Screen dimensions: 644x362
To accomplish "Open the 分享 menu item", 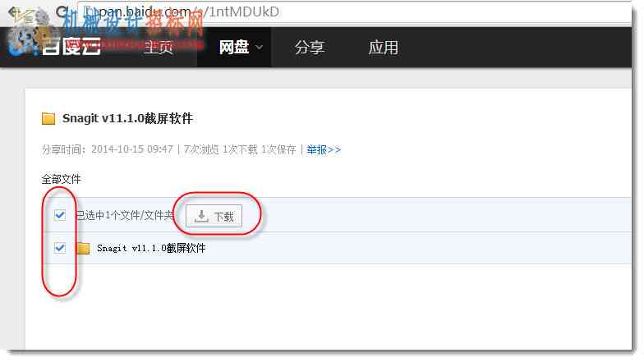I will coord(309,48).
